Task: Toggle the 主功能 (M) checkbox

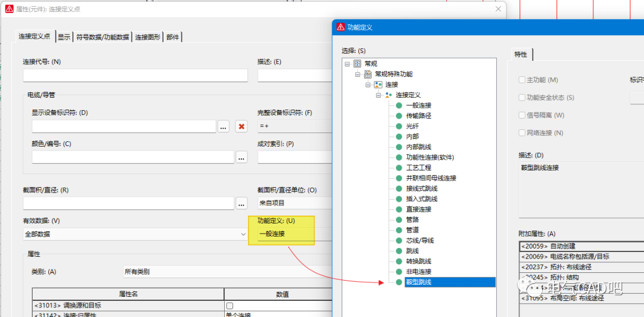Action: (522, 80)
